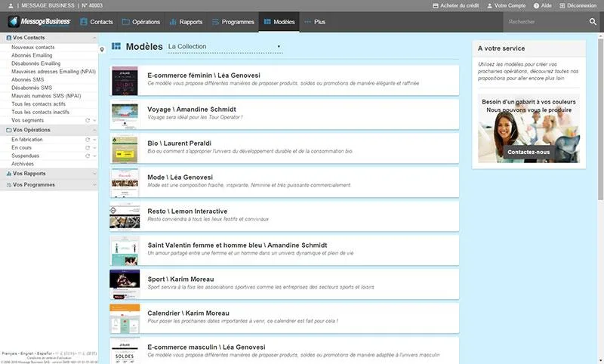Open the Programmes menu
The width and height of the screenshot is (604, 364).
tap(233, 22)
